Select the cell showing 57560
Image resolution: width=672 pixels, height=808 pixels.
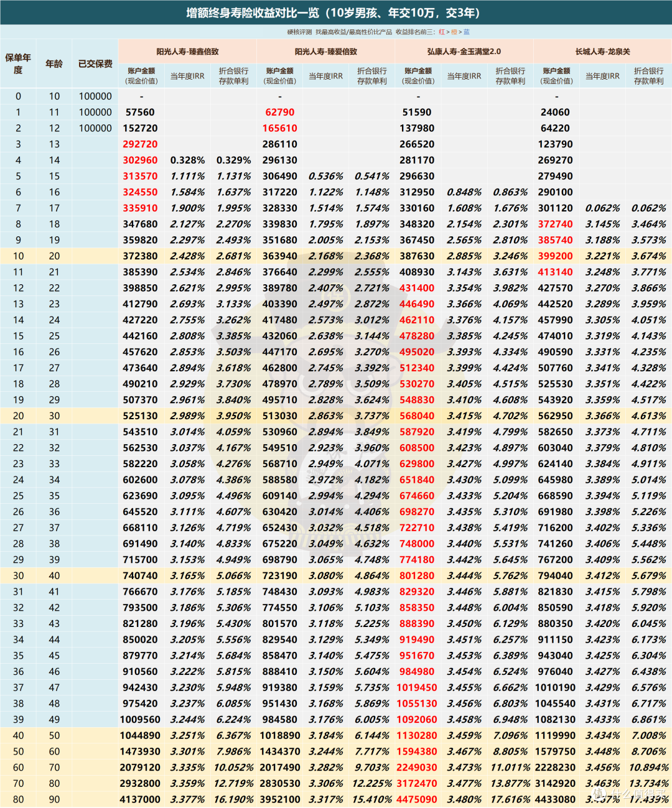[140, 113]
